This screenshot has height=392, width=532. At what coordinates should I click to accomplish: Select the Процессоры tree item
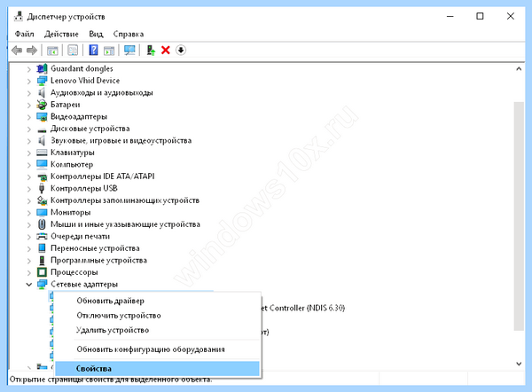74,272
